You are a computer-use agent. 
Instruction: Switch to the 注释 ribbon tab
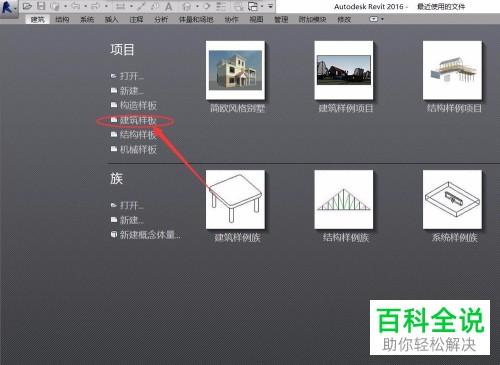(x=136, y=19)
